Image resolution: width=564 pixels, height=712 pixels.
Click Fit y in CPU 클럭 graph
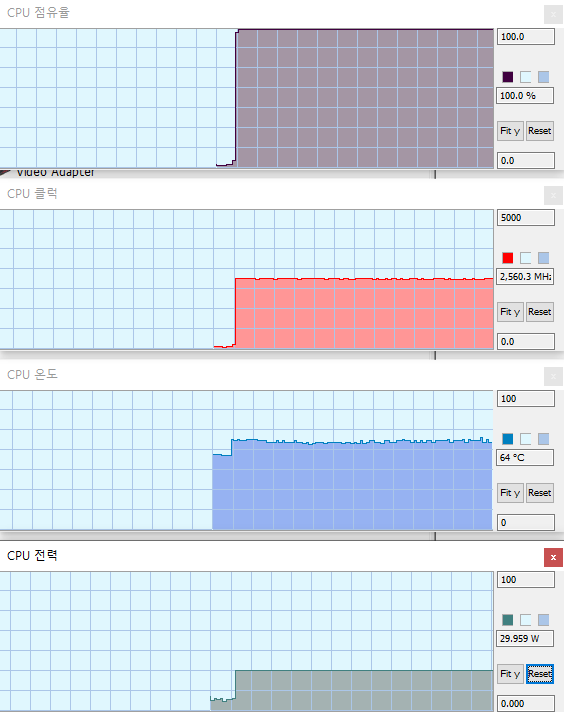[510, 312]
